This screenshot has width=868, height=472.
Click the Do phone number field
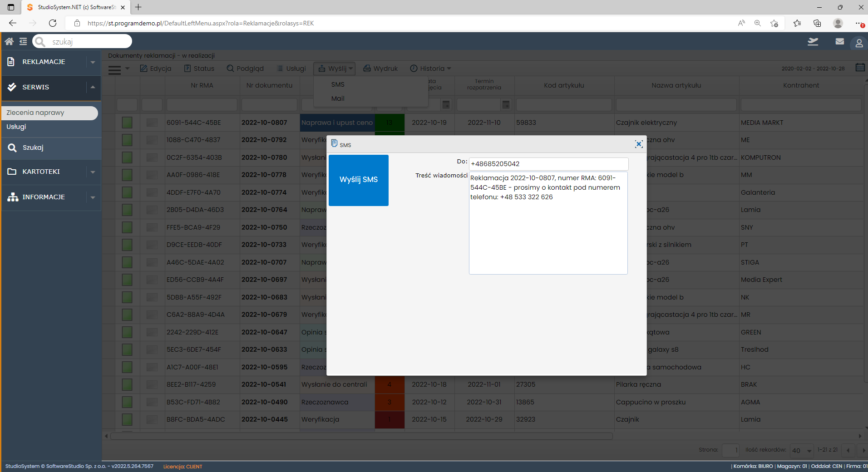pyautogui.click(x=548, y=164)
